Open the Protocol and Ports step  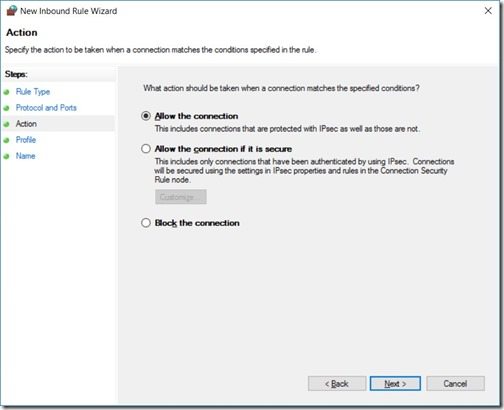point(46,108)
